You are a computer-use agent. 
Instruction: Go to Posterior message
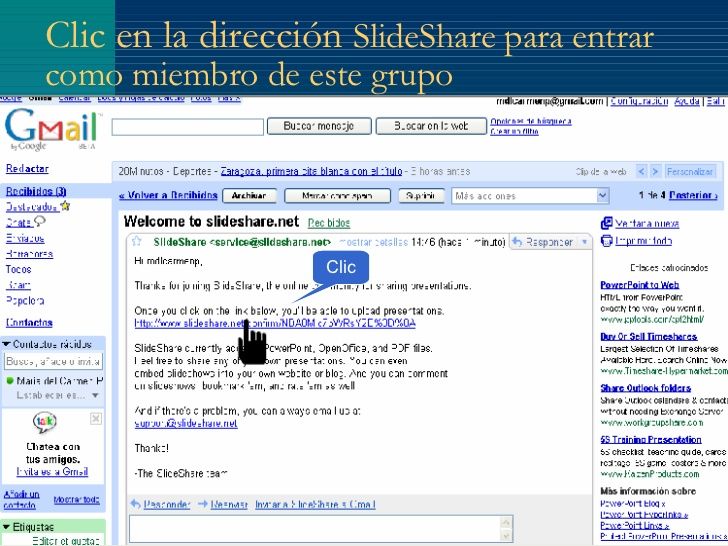(693, 195)
